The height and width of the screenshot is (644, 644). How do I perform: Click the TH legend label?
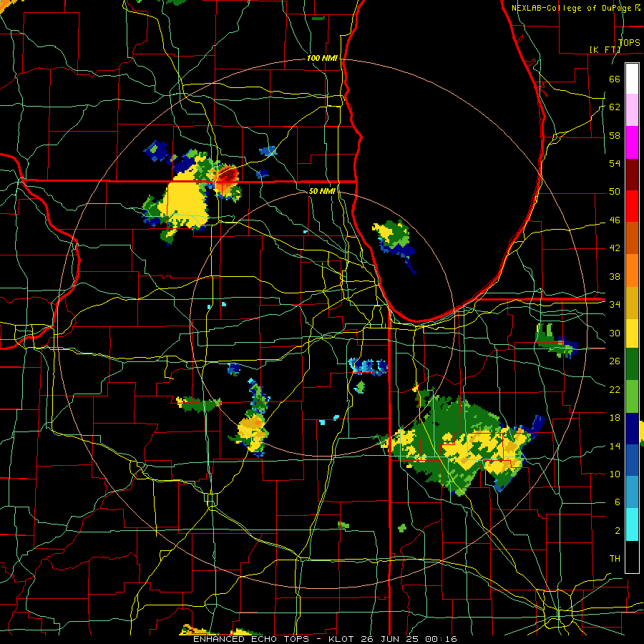pyautogui.click(x=615, y=558)
